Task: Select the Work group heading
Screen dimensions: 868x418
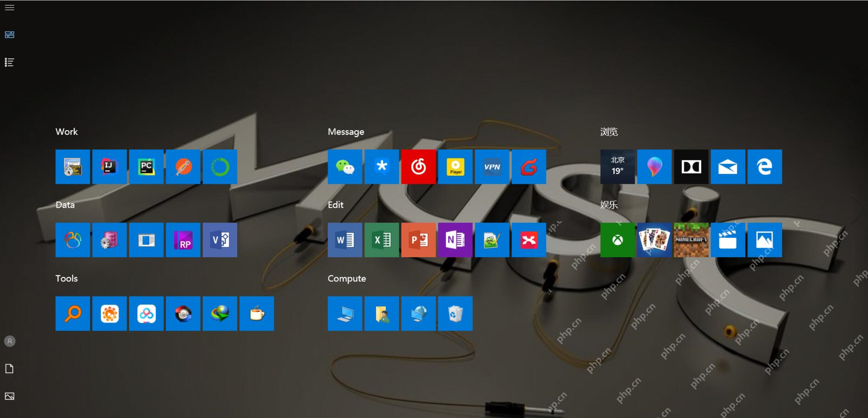Action: pos(67,132)
